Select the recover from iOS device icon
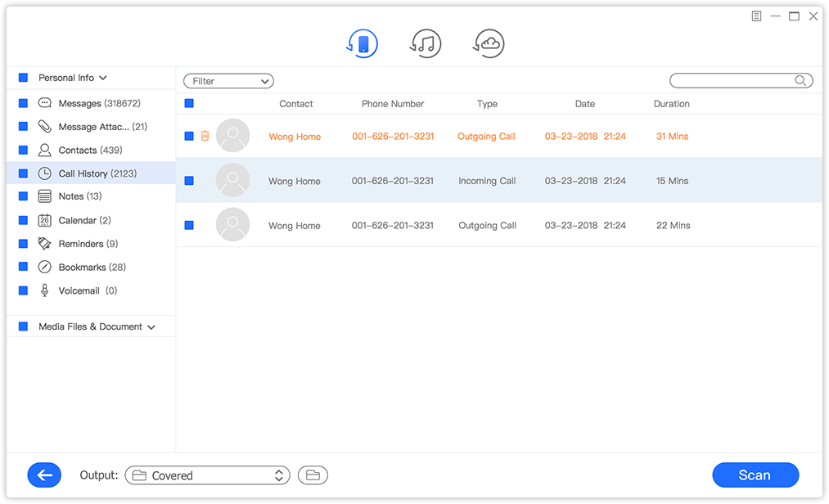The height and width of the screenshot is (504, 829). 363,43
